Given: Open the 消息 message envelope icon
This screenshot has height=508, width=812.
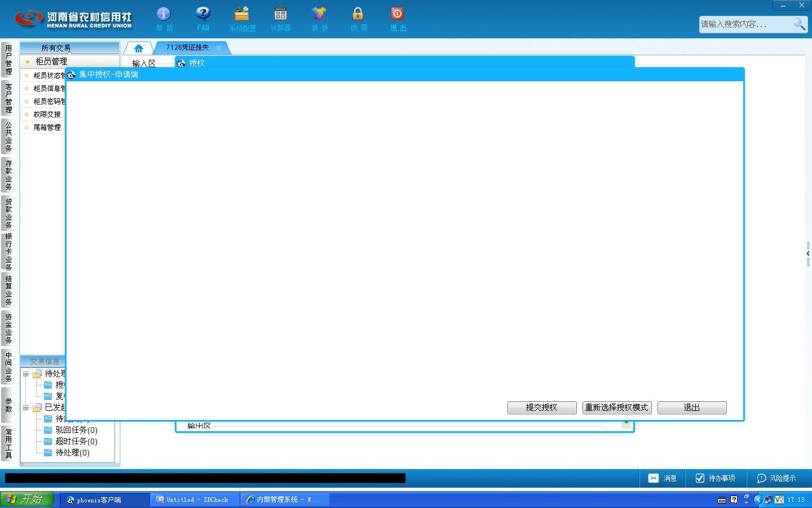Looking at the screenshot, I should point(654,478).
